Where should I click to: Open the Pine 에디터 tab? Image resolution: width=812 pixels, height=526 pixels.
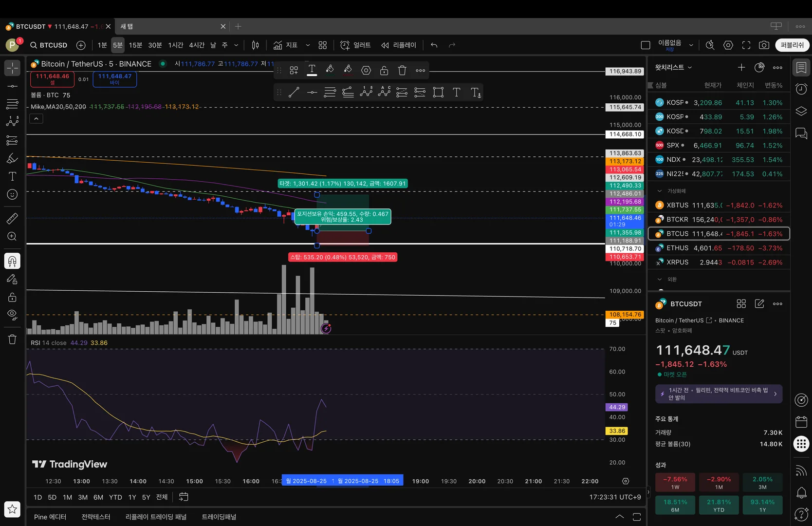click(x=50, y=517)
